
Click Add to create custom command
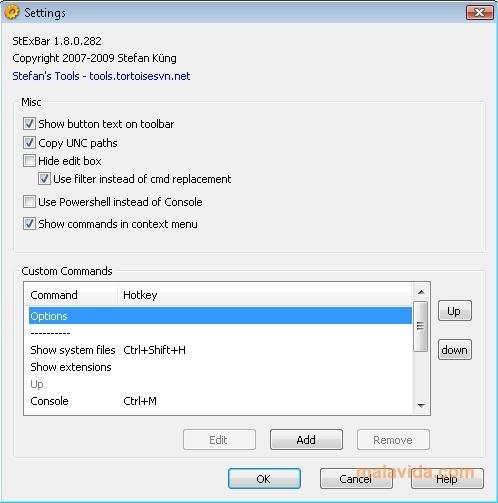coord(306,440)
